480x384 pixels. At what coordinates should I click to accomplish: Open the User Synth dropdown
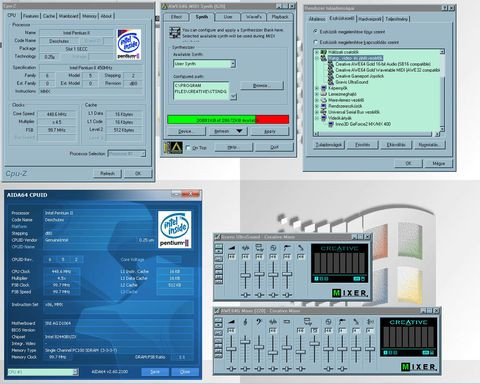233,63
